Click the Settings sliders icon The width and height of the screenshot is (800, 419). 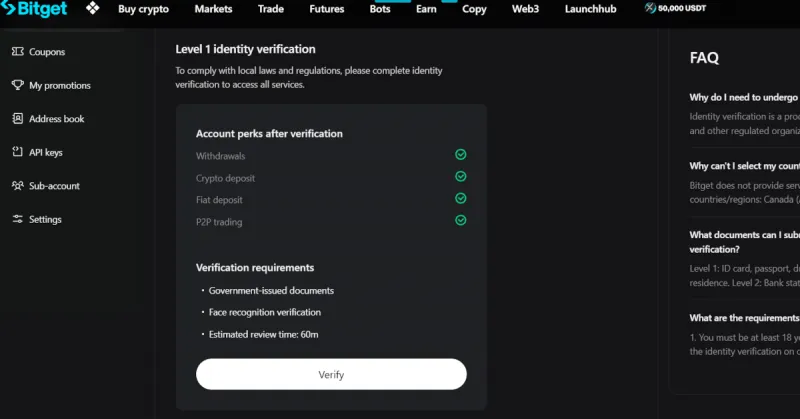[18, 219]
